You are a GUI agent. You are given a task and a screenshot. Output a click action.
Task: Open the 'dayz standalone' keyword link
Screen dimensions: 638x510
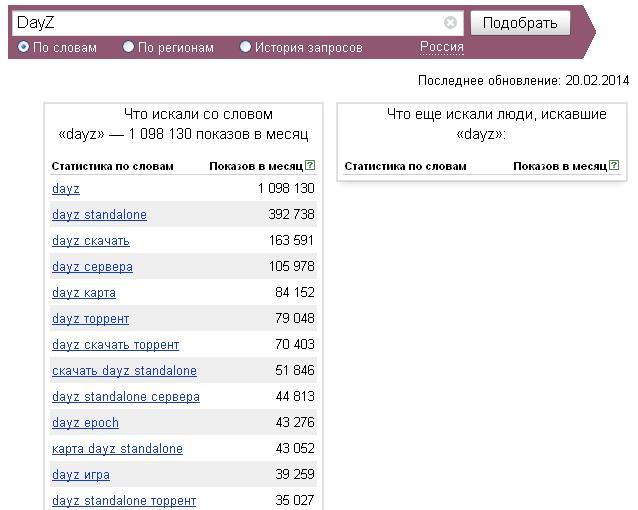[99, 215]
